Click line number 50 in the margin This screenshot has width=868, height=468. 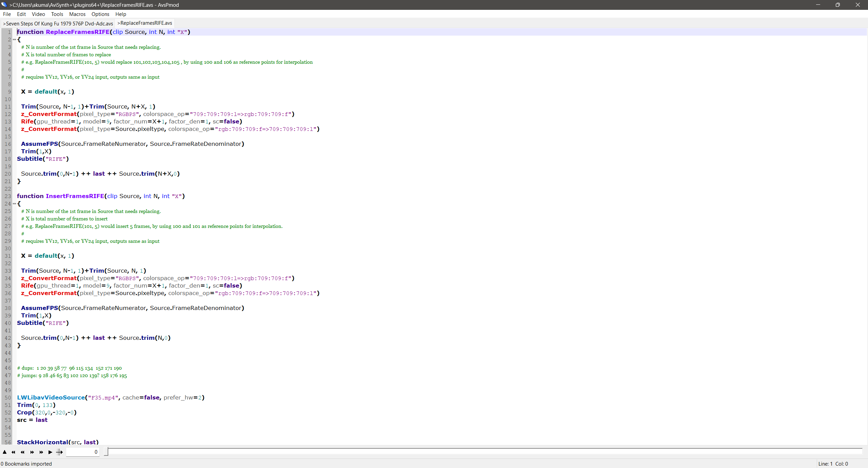[x=8, y=397]
